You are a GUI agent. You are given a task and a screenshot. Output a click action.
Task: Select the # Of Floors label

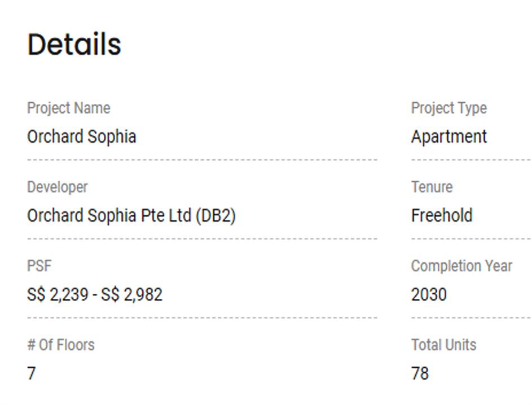60,345
